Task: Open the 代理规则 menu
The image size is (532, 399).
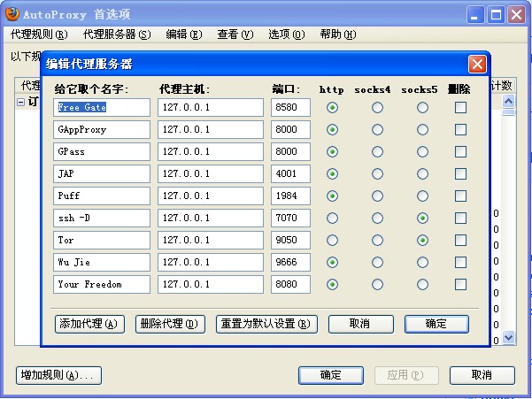Action: 39,35
